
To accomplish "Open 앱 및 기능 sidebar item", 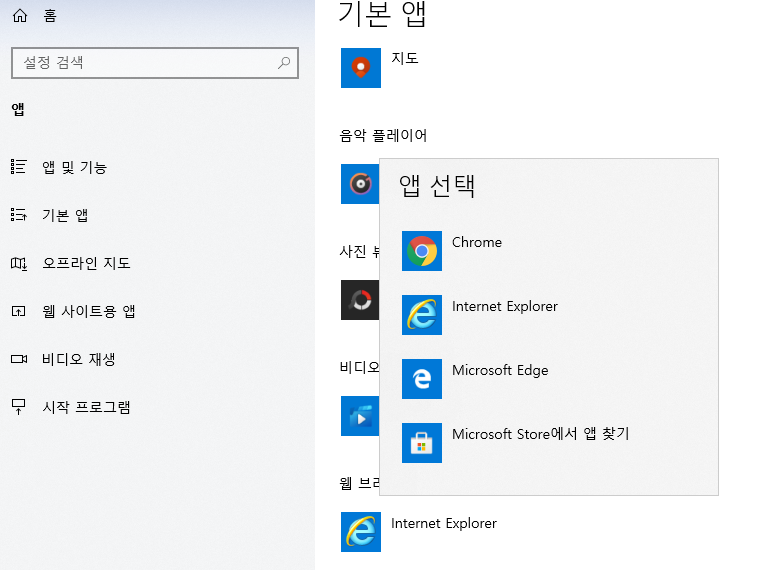I will (75, 167).
